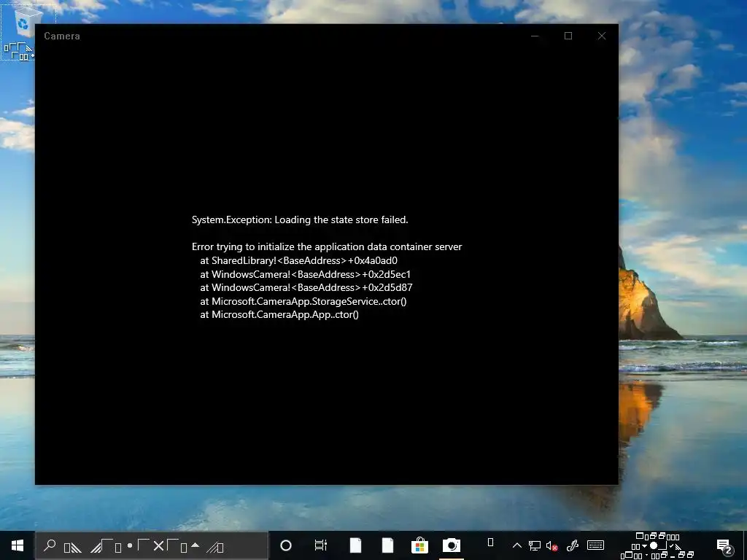Viewport: 747px width, 560px height.
Task: Click the Camera window title text
Action: coord(62,36)
